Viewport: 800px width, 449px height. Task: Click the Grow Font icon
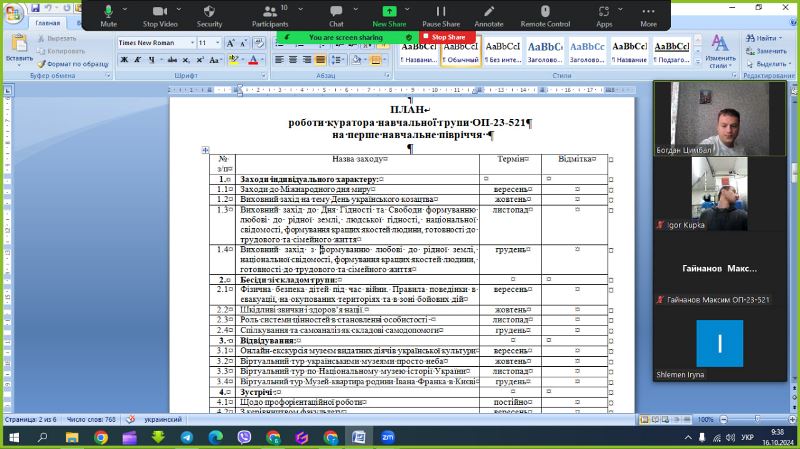(230, 43)
